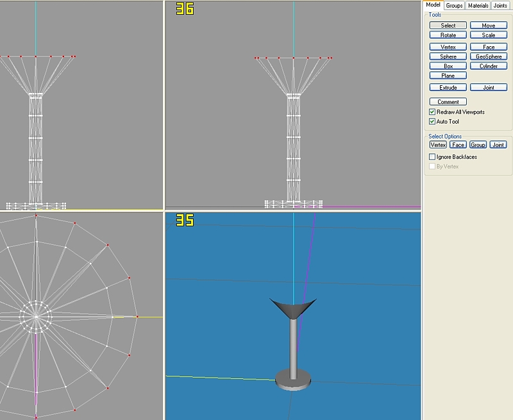Go to the Joints tab

tap(500, 6)
